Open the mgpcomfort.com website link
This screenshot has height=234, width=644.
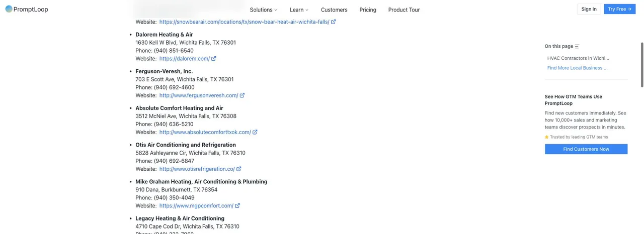(196, 206)
